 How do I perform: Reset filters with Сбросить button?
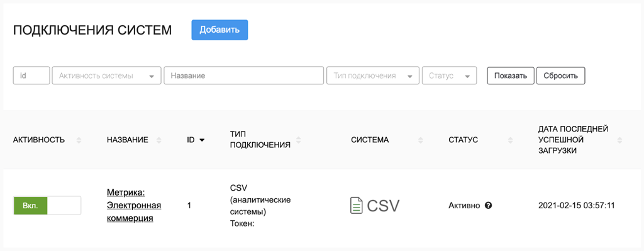[560, 75]
